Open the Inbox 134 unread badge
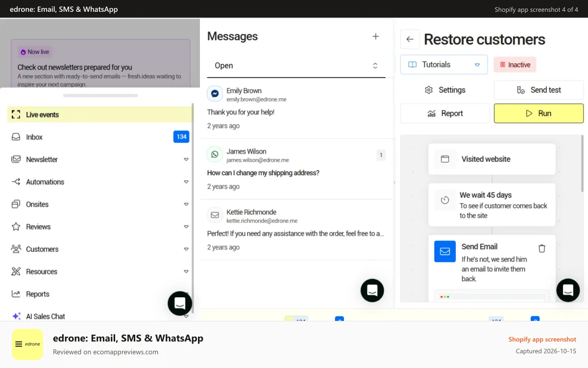 click(181, 137)
